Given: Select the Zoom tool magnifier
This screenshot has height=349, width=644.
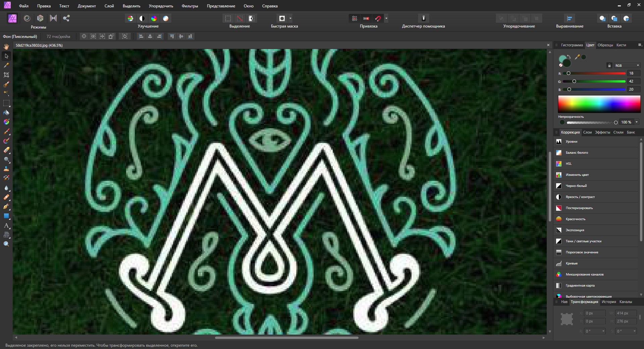Looking at the screenshot, I should (x=6, y=244).
